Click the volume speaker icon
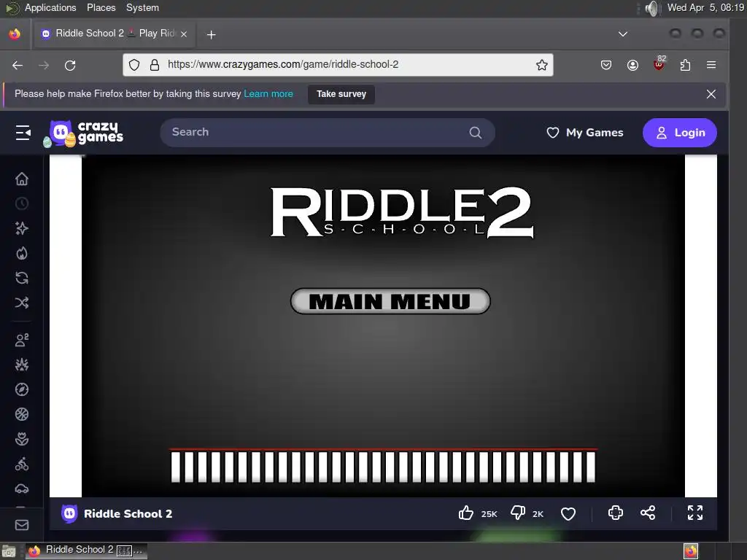Image resolution: width=747 pixels, height=560 pixels. 651,8
